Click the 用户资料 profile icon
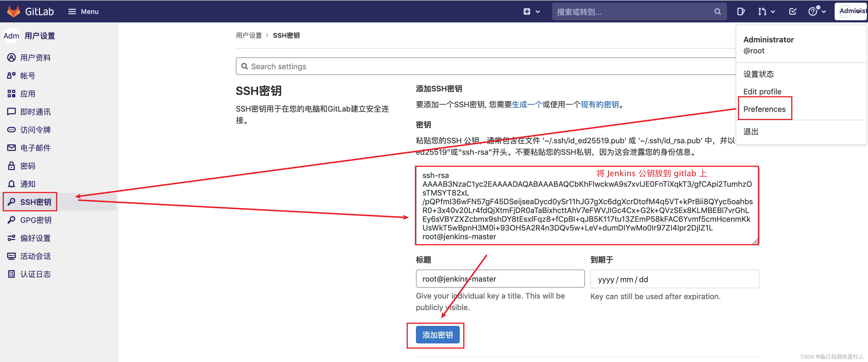The image size is (868, 362). pos(11,58)
